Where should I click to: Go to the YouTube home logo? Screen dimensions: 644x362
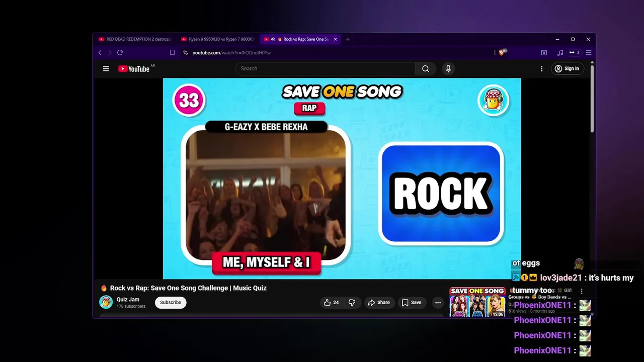tap(134, 69)
